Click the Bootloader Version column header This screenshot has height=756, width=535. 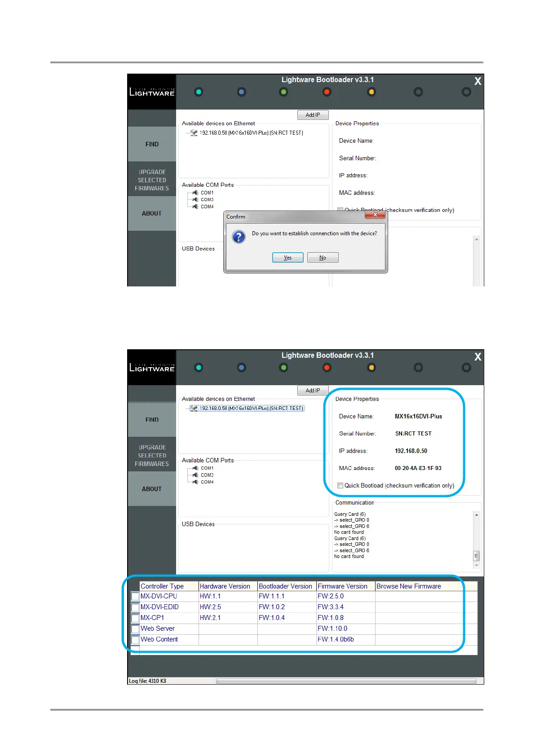[x=287, y=586]
